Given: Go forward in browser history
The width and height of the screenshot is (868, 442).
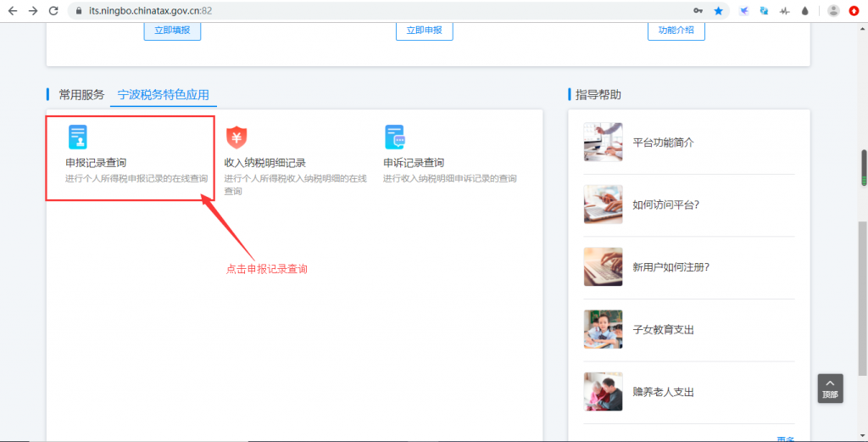Looking at the screenshot, I should tap(33, 10).
